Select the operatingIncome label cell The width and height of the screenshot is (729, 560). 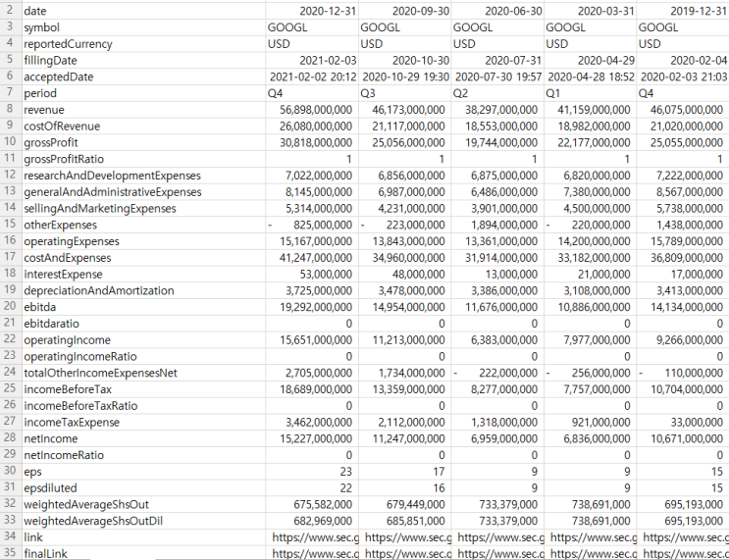pos(143,340)
